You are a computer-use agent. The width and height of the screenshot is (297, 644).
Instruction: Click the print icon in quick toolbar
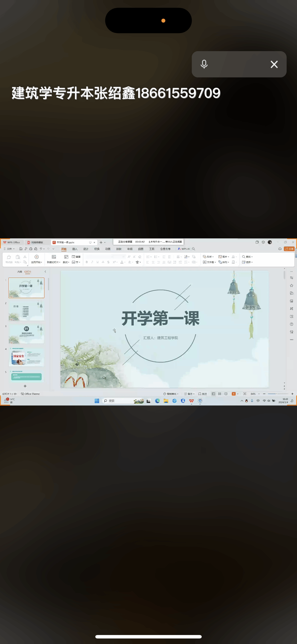click(31, 249)
